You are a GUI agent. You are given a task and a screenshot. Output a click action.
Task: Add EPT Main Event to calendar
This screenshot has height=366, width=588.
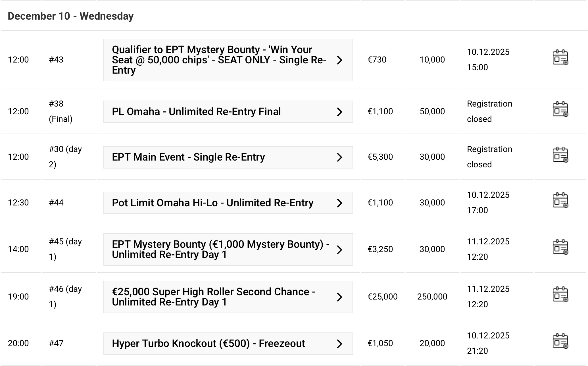click(x=560, y=155)
